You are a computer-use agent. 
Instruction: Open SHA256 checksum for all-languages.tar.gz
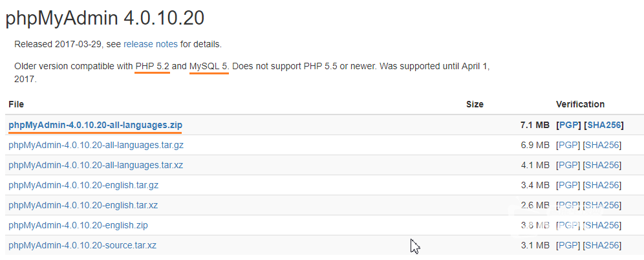click(x=603, y=145)
